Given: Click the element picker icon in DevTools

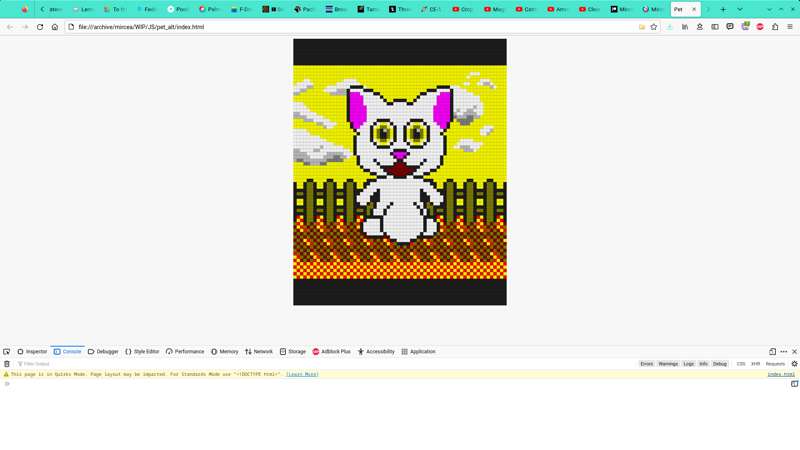Looking at the screenshot, I should [7, 352].
